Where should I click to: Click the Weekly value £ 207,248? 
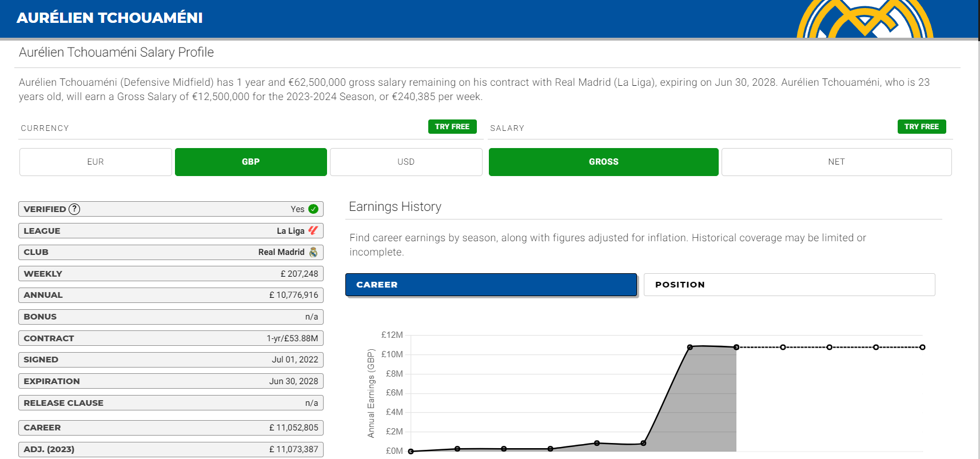tap(300, 274)
